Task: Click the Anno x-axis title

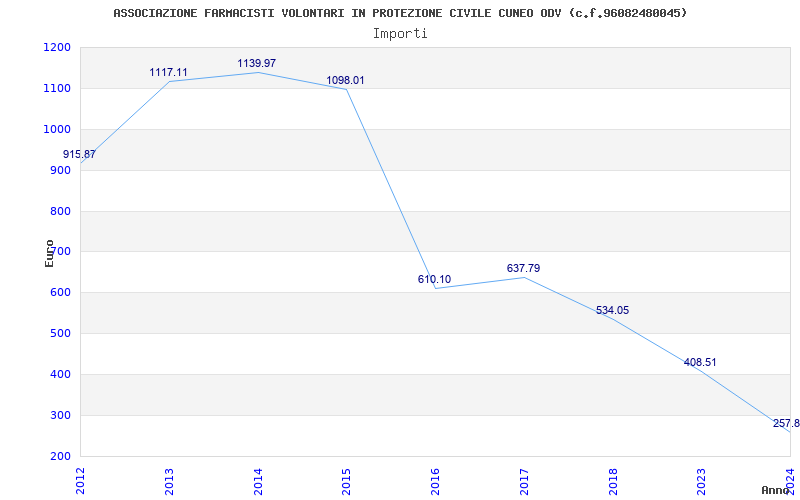Action: click(x=775, y=490)
